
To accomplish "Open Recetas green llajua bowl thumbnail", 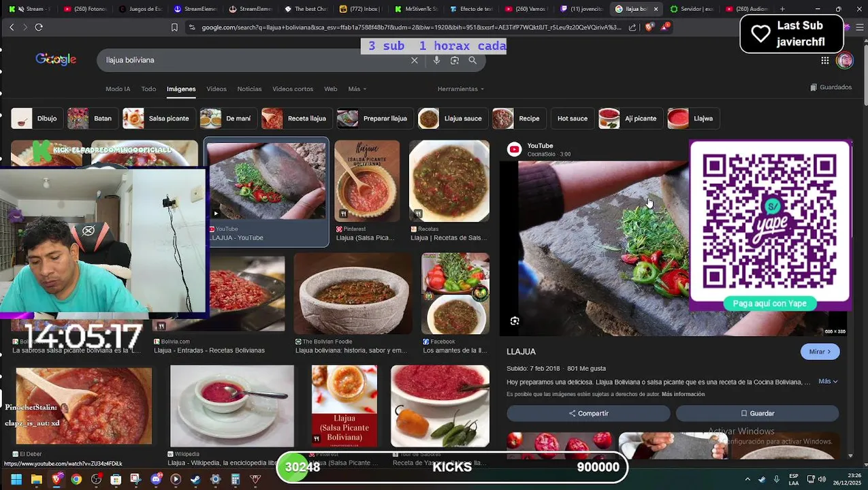I will click(x=449, y=181).
